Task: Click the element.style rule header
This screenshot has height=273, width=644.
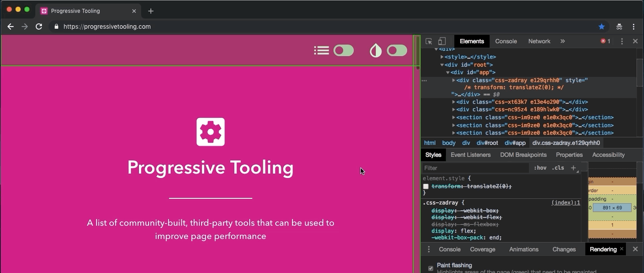Action: (x=447, y=178)
